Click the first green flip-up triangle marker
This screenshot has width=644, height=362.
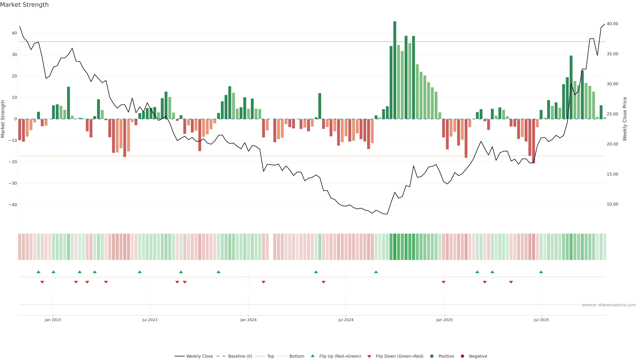[x=38, y=272]
